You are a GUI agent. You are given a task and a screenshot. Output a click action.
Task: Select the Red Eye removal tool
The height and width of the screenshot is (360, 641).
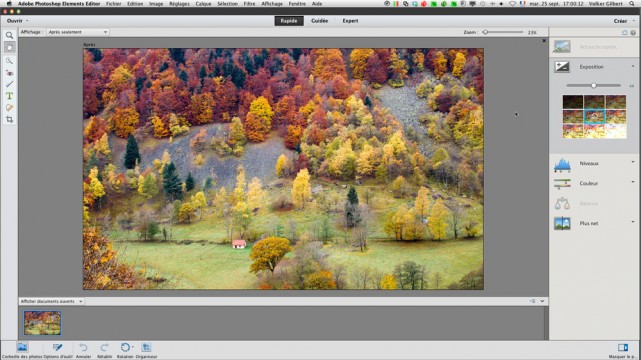(x=9, y=73)
